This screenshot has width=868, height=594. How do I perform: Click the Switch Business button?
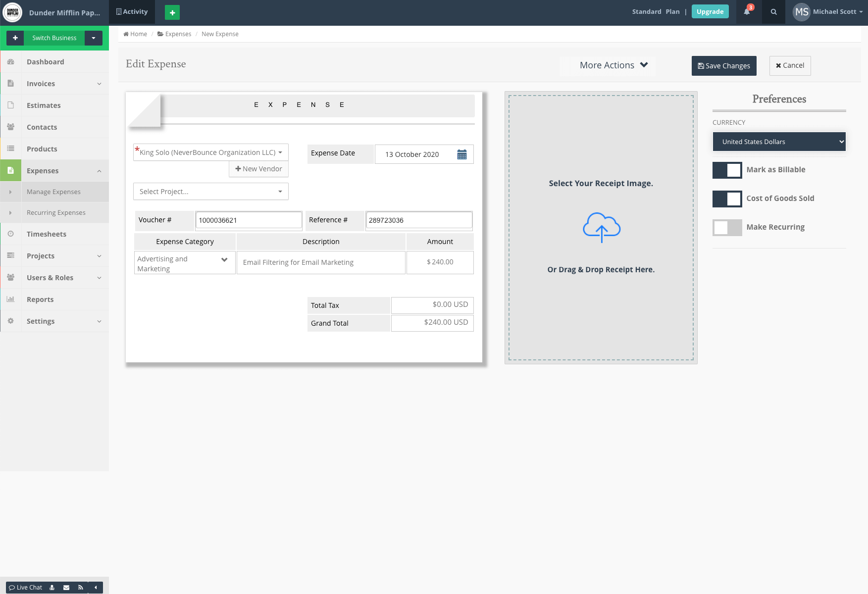click(x=54, y=38)
